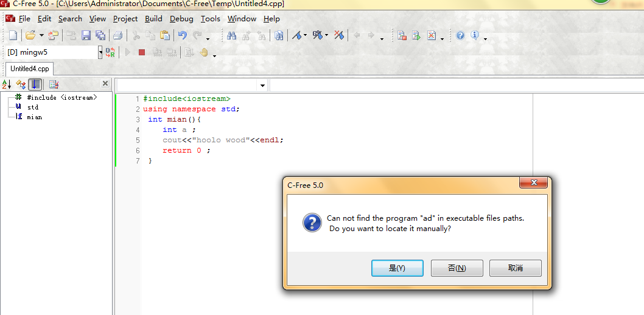
Task: Stop debugging with the red square icon
Action: point(142,52)
